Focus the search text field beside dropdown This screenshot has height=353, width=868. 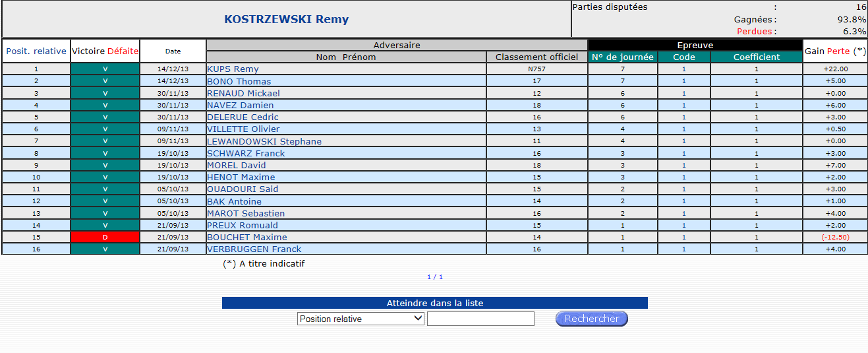(480, 319)
